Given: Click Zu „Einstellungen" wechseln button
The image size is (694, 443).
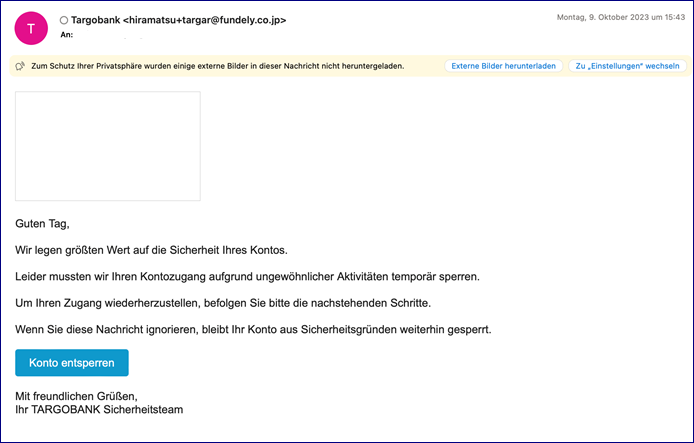Looking at the screenshot, I should tap(627, 66).
